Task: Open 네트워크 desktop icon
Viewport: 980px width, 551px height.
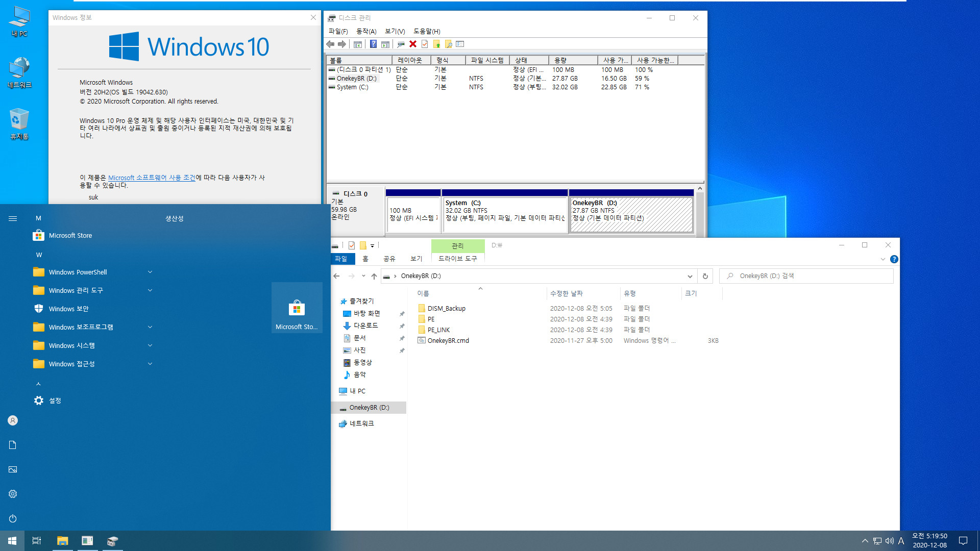Action: click(x=19, y=72)
